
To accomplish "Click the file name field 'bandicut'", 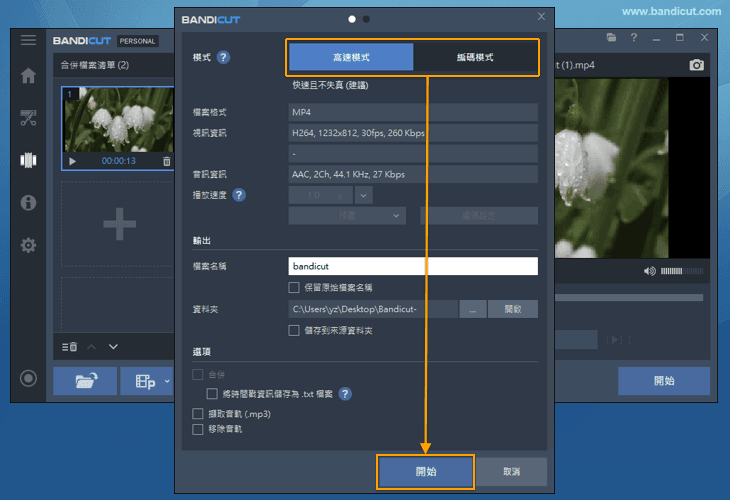I will pyautogui.click(x=413, y=266).
